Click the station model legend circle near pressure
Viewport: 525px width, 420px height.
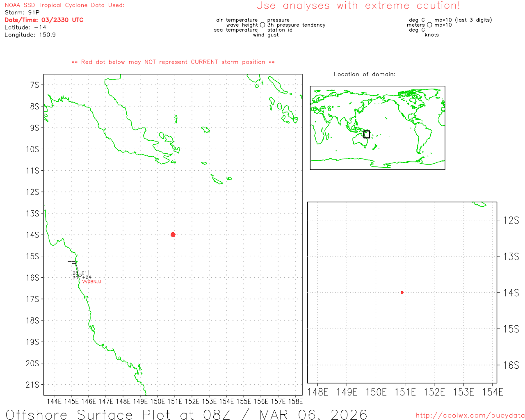[262, 25]
